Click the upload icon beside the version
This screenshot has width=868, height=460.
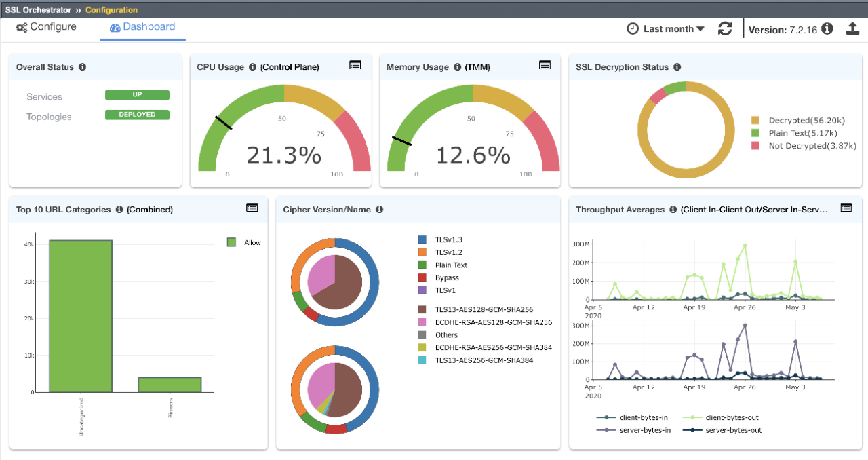tap(853, 28)
